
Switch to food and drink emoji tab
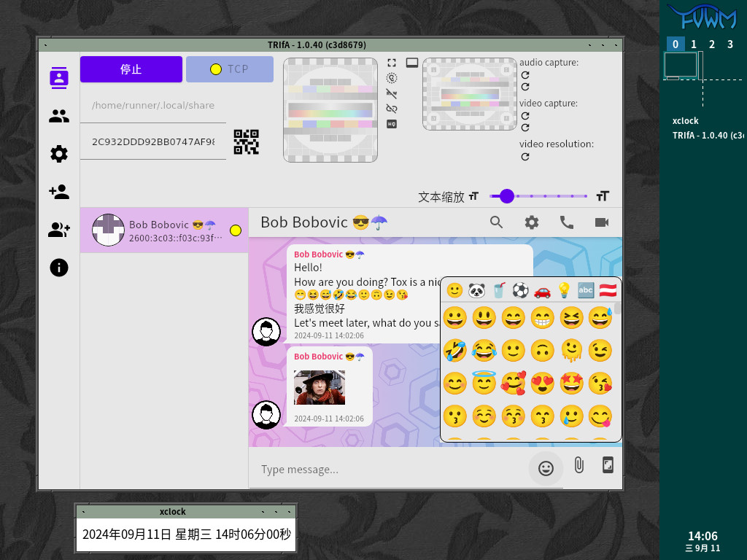pyautogui.click(x=499, y=290)
